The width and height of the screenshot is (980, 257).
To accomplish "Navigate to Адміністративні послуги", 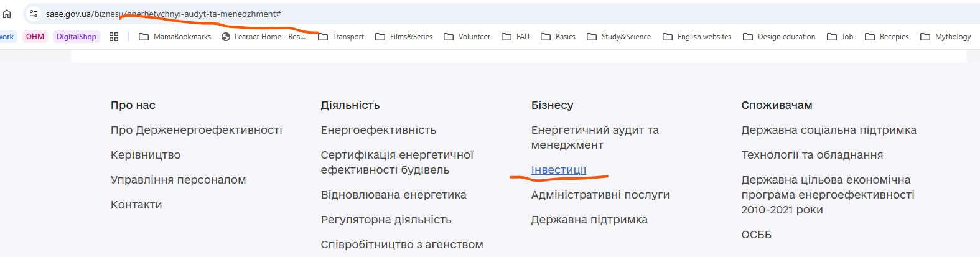I will [x=600, y=195].
